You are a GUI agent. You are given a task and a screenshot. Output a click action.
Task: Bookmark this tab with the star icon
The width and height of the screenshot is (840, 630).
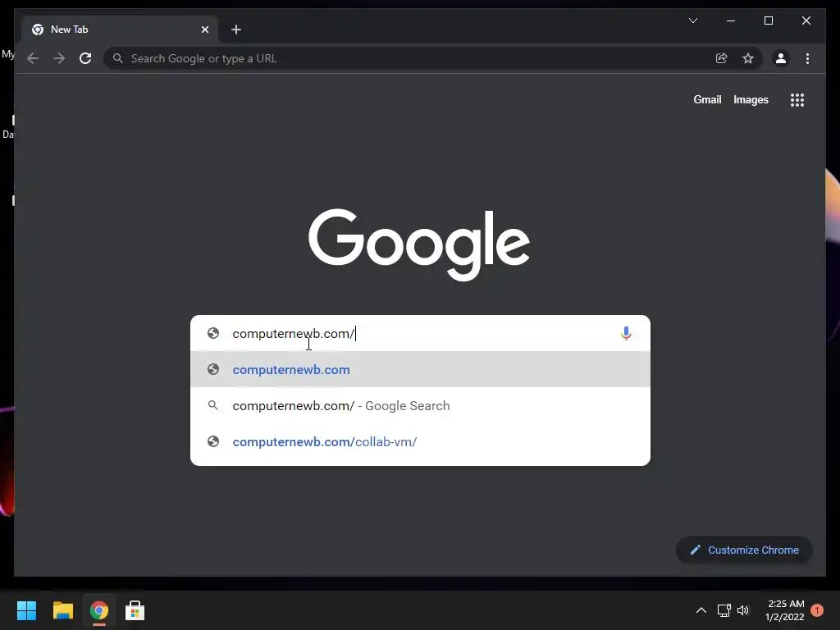[x=748, y=58]
